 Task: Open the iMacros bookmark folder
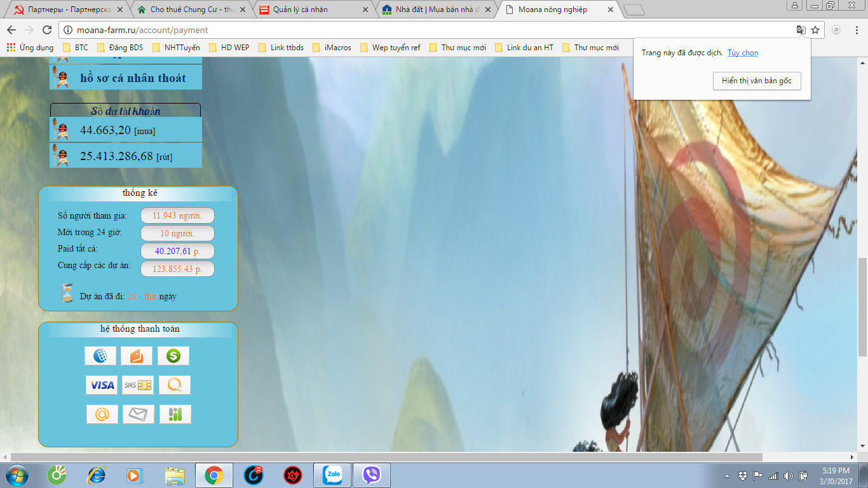point(332,48)
